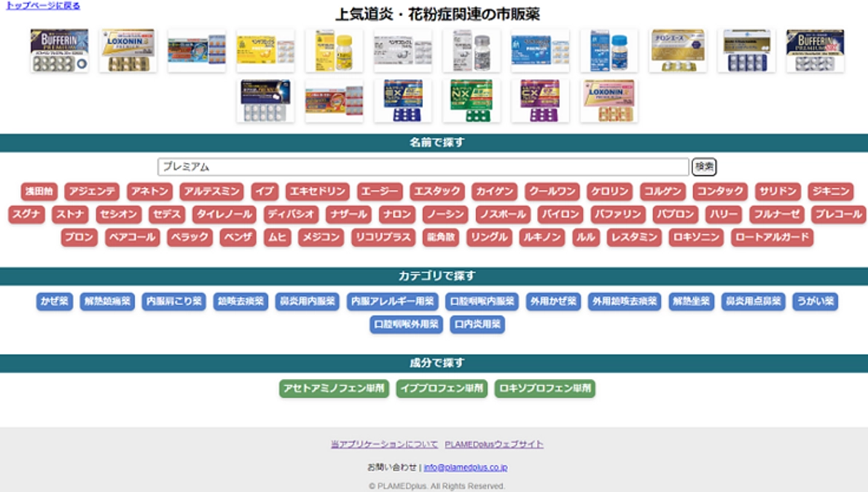Click the Loxonin S thumbnail in second row
This screenshot has width=868, height=492.
tap(609, 100)
